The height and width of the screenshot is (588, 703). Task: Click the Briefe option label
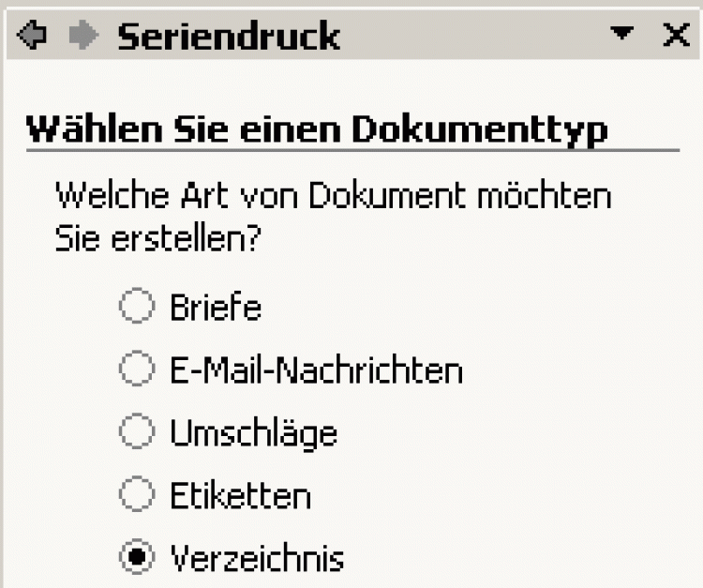[215, 308]
